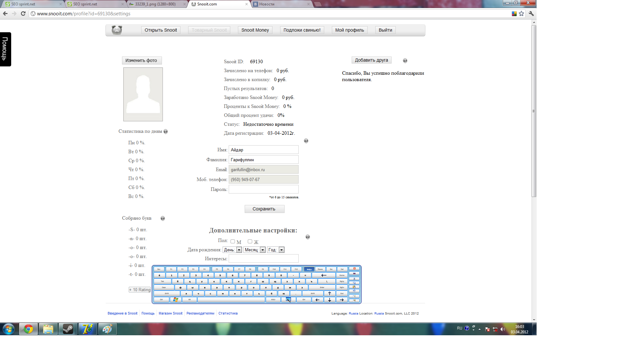Switch to 33239_1.png browser tab
Image resolution: width=642 pixels, height=364 pixels.
[157, 4]
